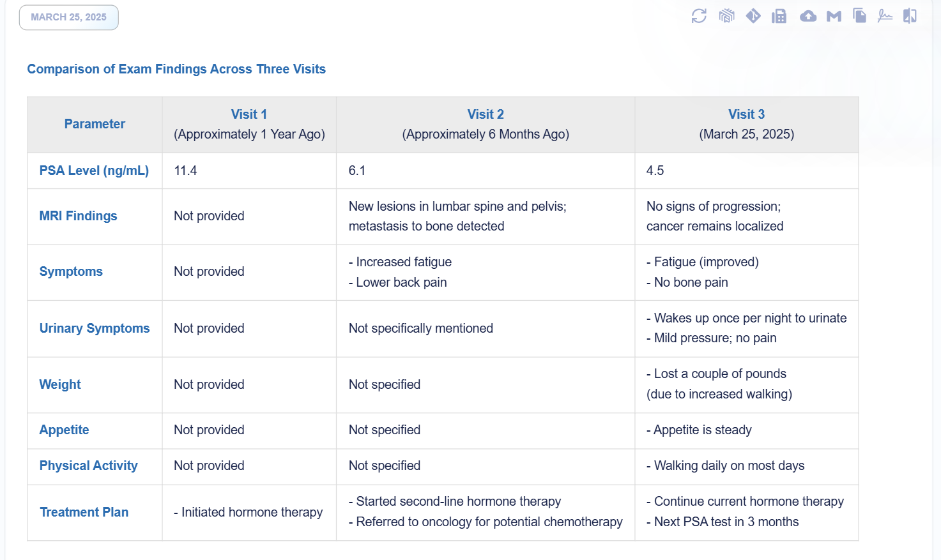941x560 pixels.
Task: Click the Visit 3 PSA value 4.5
Action: coord(655,170)
